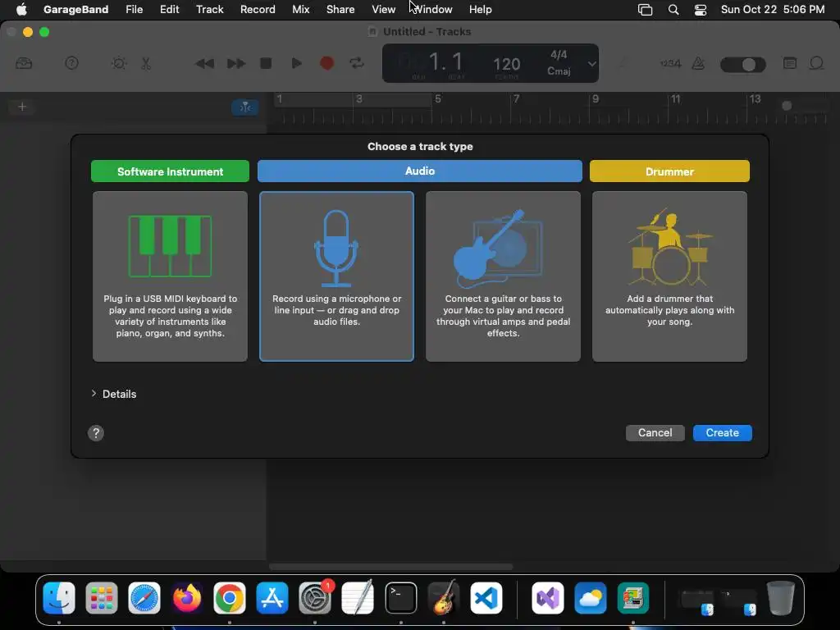Open the Apple menu
The width and height of the screenshot is (840, 630).
pos(21,9)
